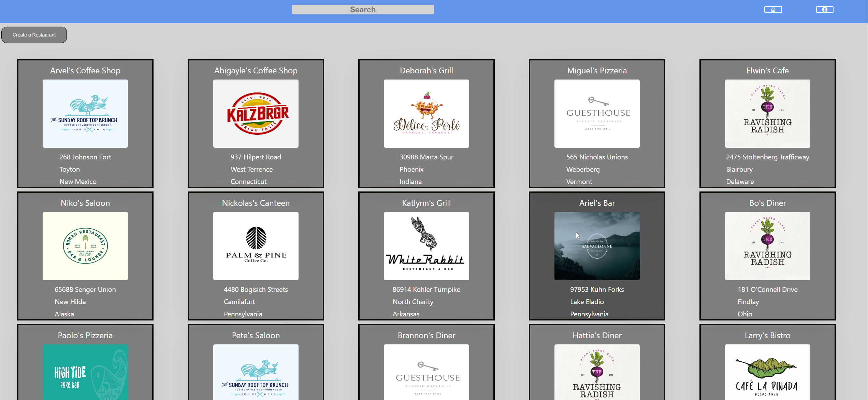Viewport: 868px width, 400px height.
Task: Open Paolo's Pizzeria High Tide logo
Action: (85, 372)
